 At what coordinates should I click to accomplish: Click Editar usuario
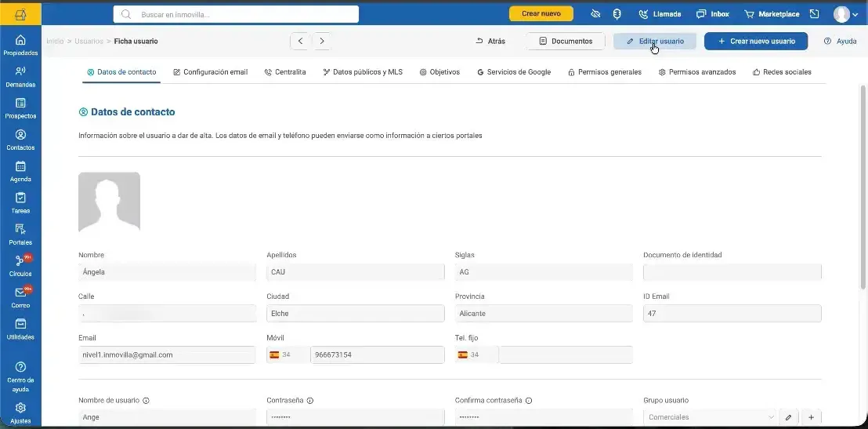coord(655,41)
